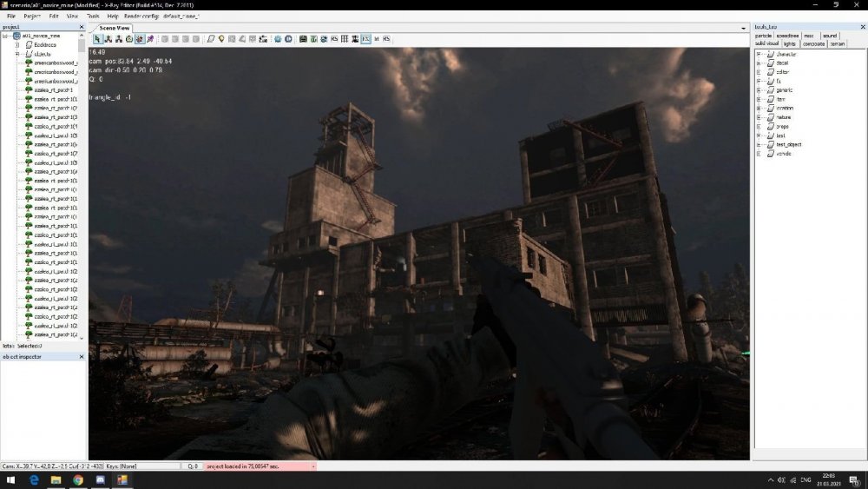Click the blue round clock toolbar icon
868x489 pixels.
tap(288, 39)
